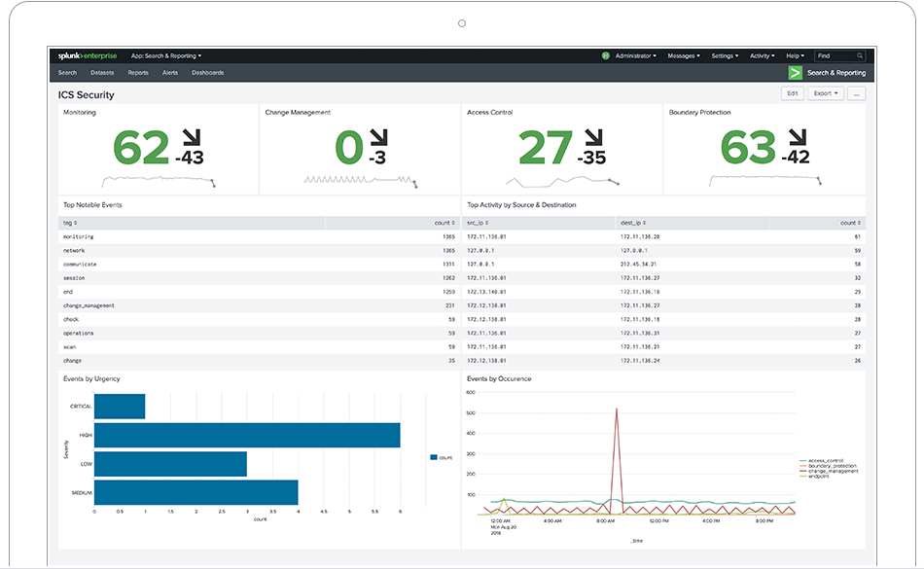Click destination IP 172.11.136.20

click(640, 236)
